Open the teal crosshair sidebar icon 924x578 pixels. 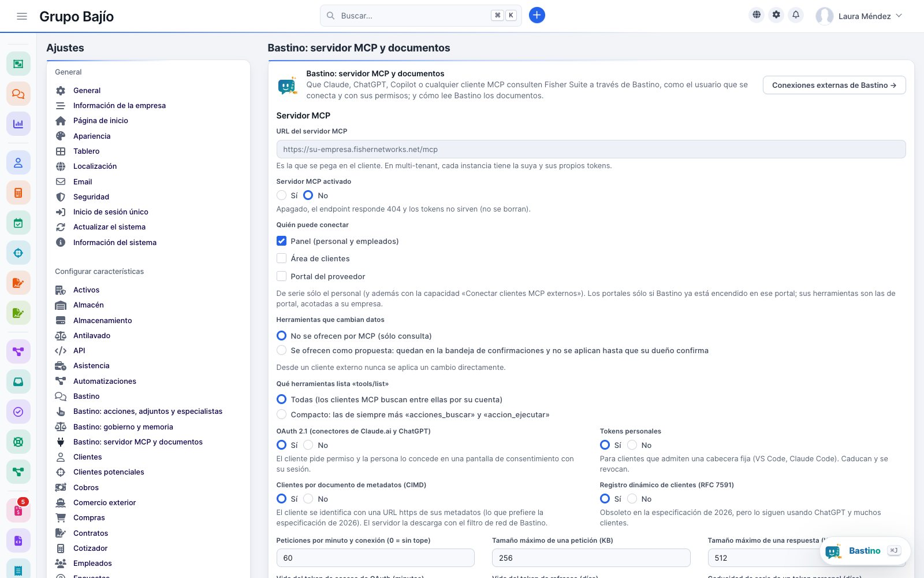pos(18,253)
